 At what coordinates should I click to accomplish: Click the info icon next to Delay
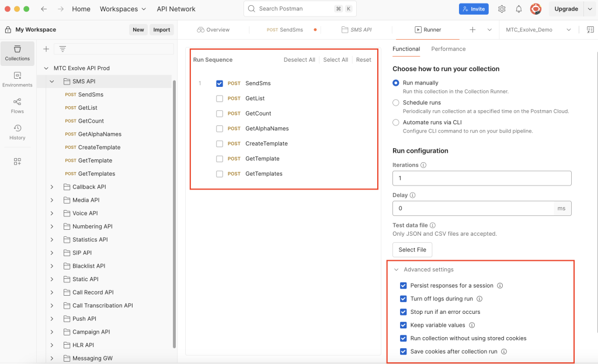pos(412,195)
